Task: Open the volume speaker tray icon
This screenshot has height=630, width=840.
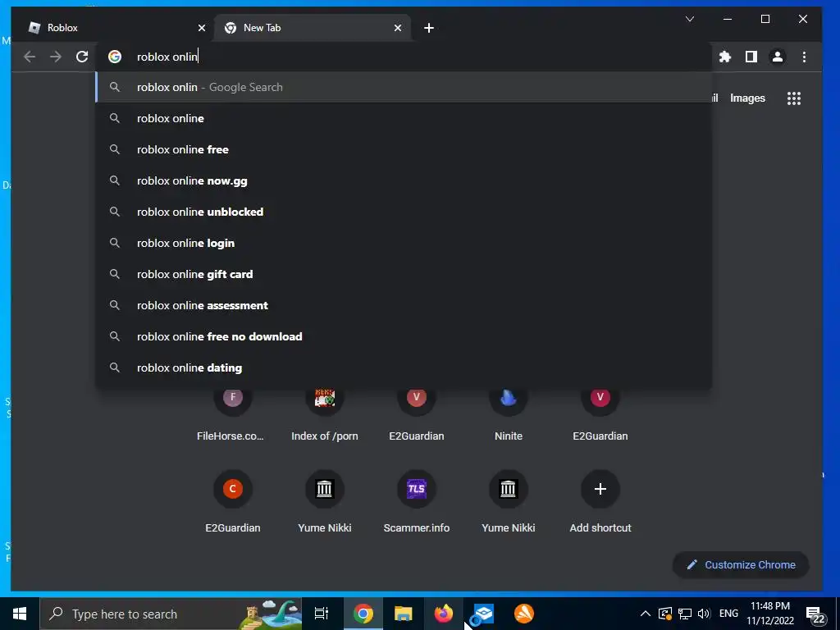Action: click(x=704, y=614)
